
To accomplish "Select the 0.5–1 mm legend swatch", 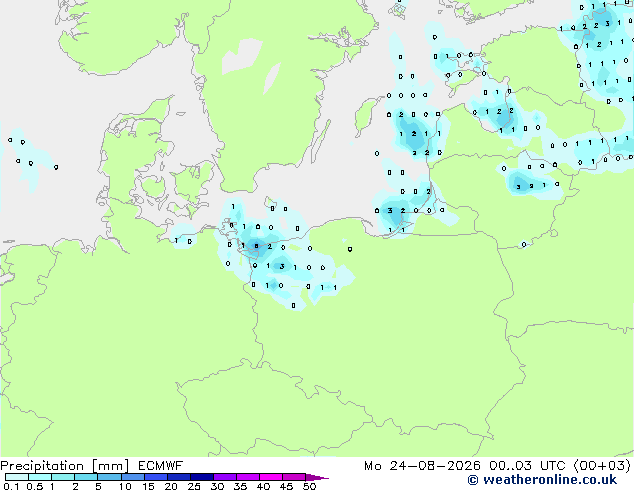I will (40, 477).
